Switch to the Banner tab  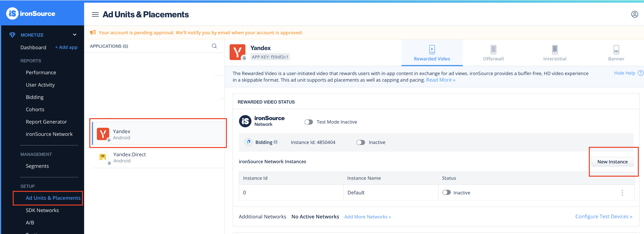point(616,53)
